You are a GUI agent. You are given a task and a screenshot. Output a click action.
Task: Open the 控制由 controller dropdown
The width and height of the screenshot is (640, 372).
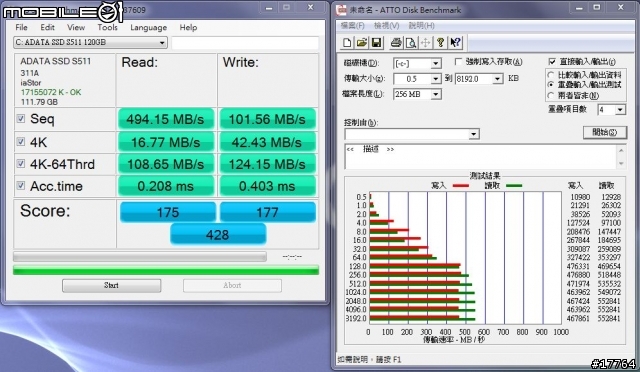click(x=473, y=134)
